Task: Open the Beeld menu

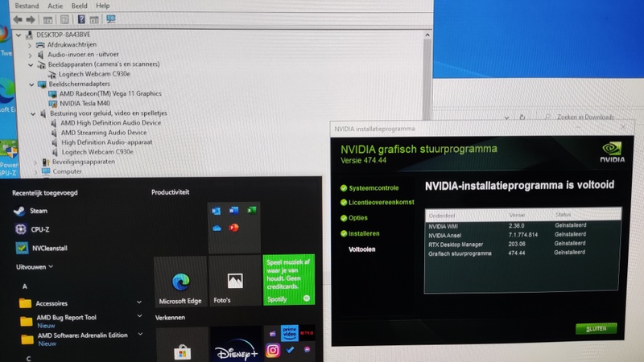Action: point(79,6)
